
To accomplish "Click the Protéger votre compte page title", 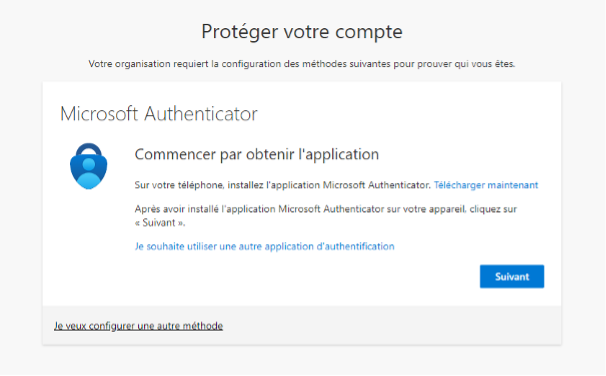I will [302, 32].
